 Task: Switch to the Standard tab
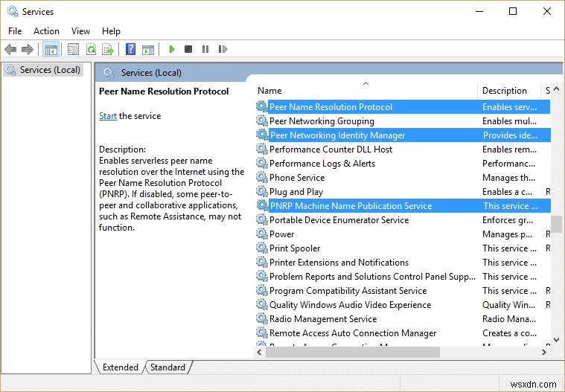[167, 367]
